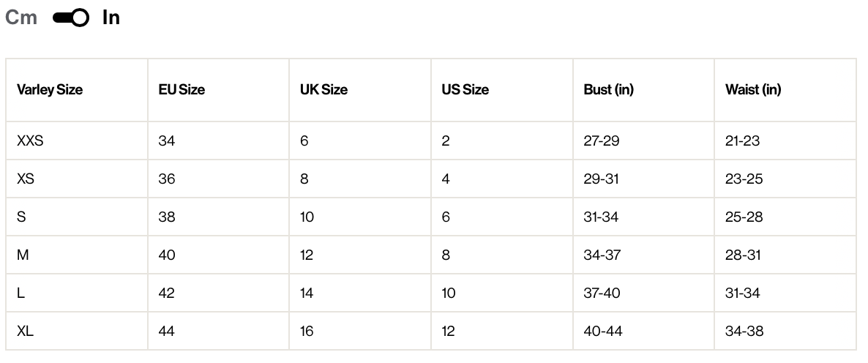The height and width of the screenshot is (363, 868).
Task: Select the Cm unit label
Action: (21, 18)
